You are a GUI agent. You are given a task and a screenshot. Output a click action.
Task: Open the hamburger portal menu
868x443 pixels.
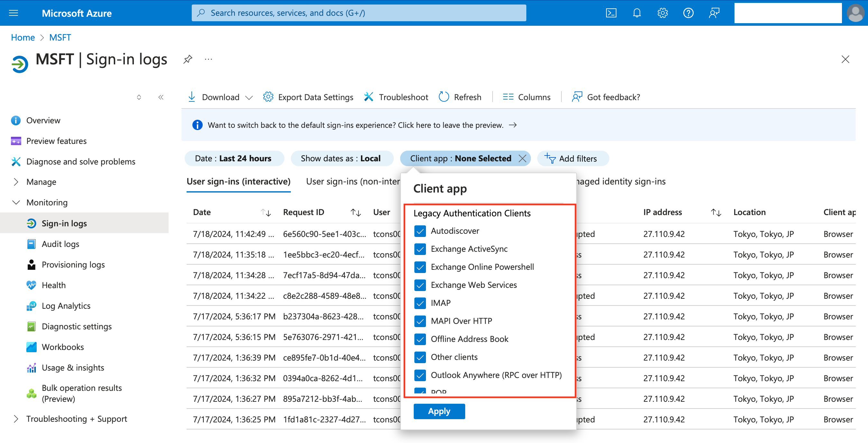pyautogui.click(x=14, y=13)
